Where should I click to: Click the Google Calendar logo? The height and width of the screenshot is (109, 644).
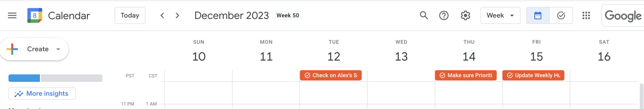click(x=35, y=16)
